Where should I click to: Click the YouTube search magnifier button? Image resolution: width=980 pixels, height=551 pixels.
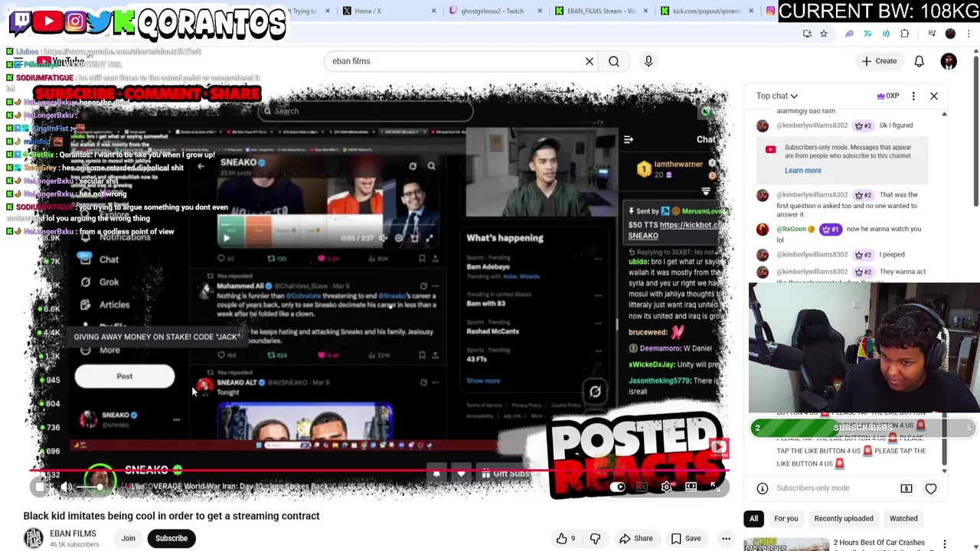(614, 61)
